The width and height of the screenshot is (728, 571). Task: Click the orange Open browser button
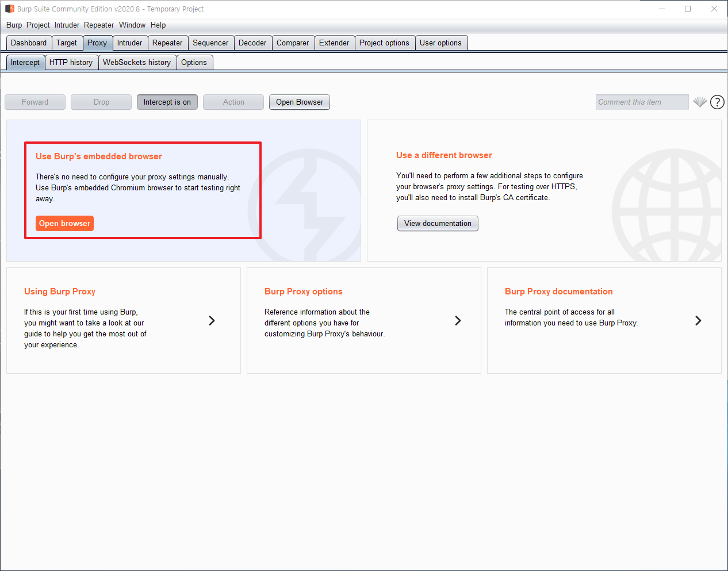[64, 223]
